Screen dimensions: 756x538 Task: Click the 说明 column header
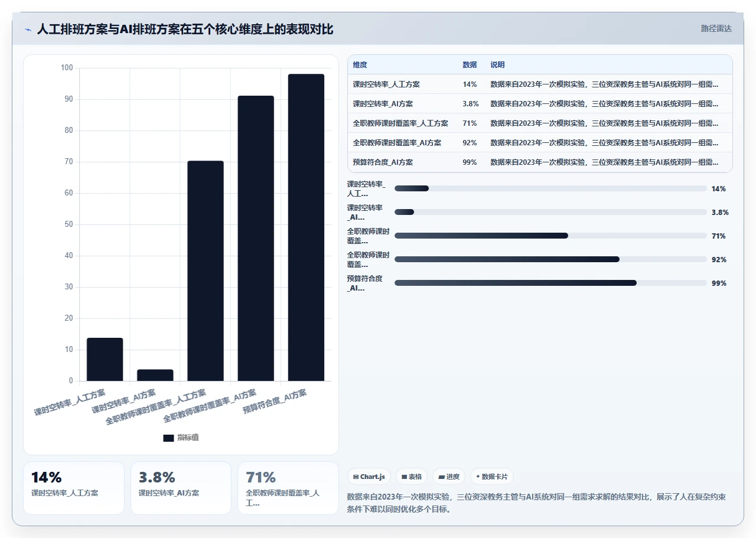coord(497,65)
